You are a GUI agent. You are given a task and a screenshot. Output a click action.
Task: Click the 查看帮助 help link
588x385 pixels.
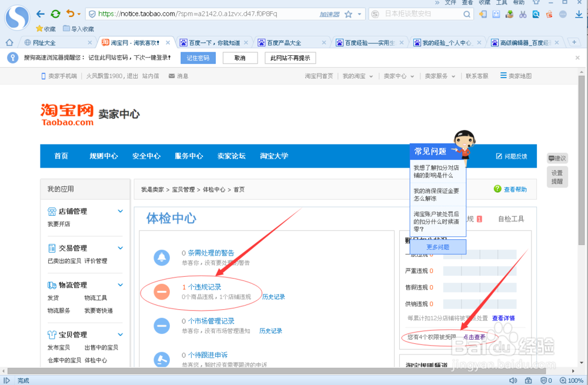pos(510,189)
